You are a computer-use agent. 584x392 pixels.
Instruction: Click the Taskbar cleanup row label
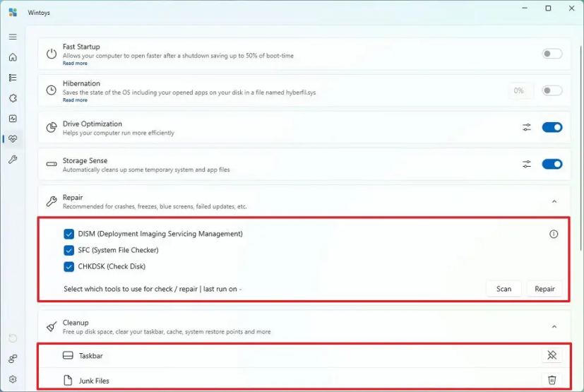pos(91,356)
